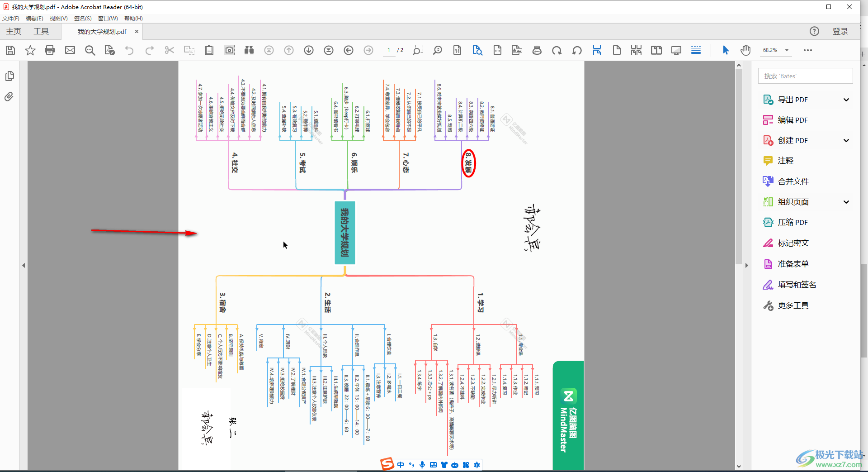Click the scissors cut icon
This screenshot has height=472, width=868.
[x=170, y=50]
